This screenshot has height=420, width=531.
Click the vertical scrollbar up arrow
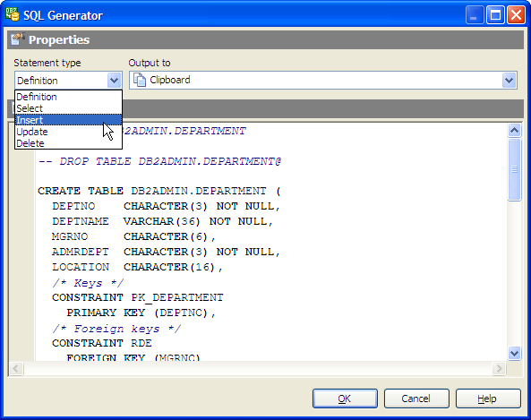[514, 131]
